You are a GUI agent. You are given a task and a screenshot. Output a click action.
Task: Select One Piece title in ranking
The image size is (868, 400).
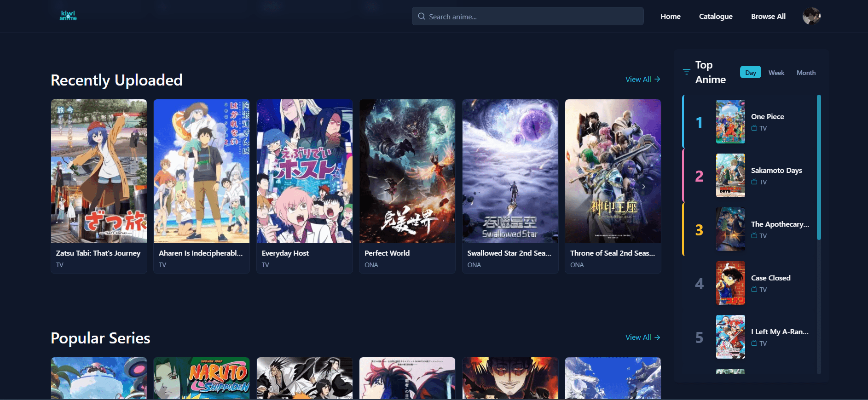(767, 116)
